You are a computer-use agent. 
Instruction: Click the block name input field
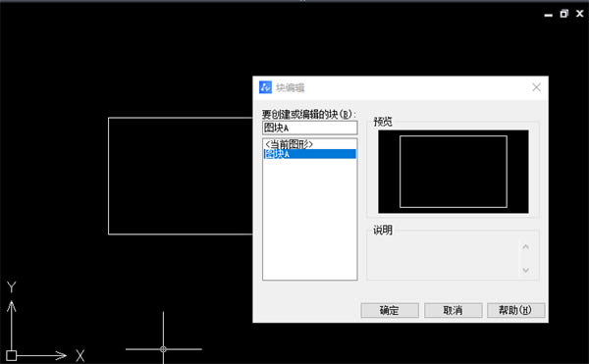tap(309, 128)
